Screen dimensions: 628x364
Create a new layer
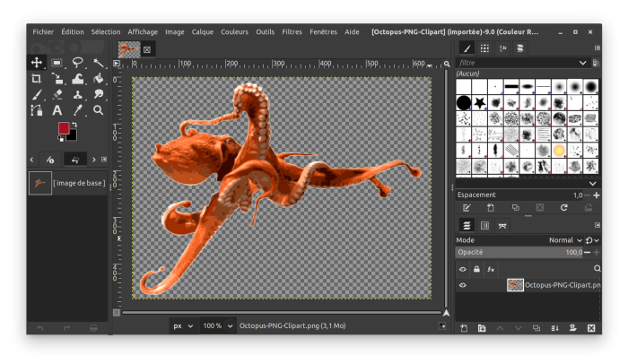(x=464, y=328)
